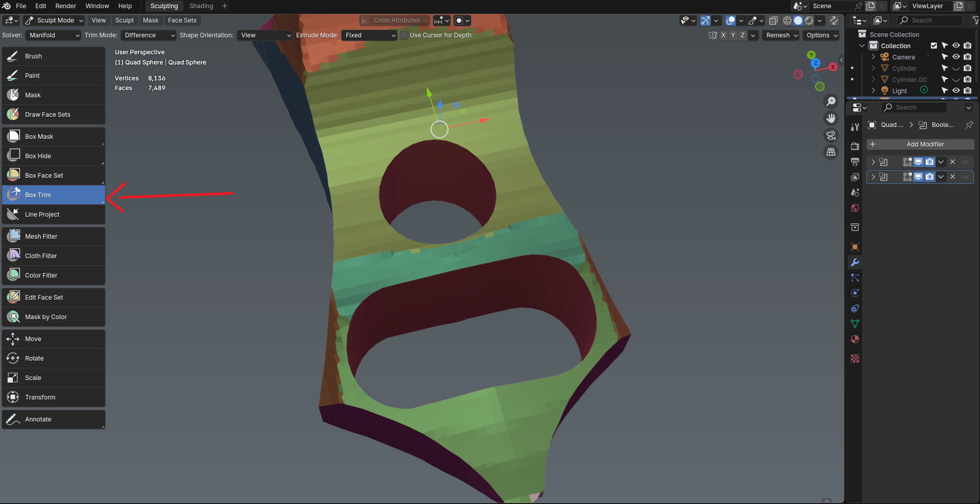Activate the Box Face Set tool
Screen dimensions: 980x504
53,176
